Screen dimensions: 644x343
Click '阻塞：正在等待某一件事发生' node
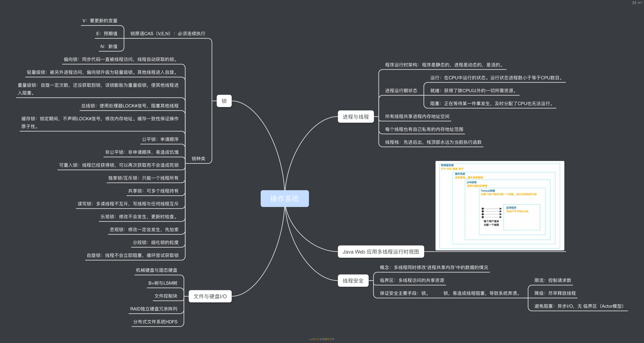tap(492, 104)
